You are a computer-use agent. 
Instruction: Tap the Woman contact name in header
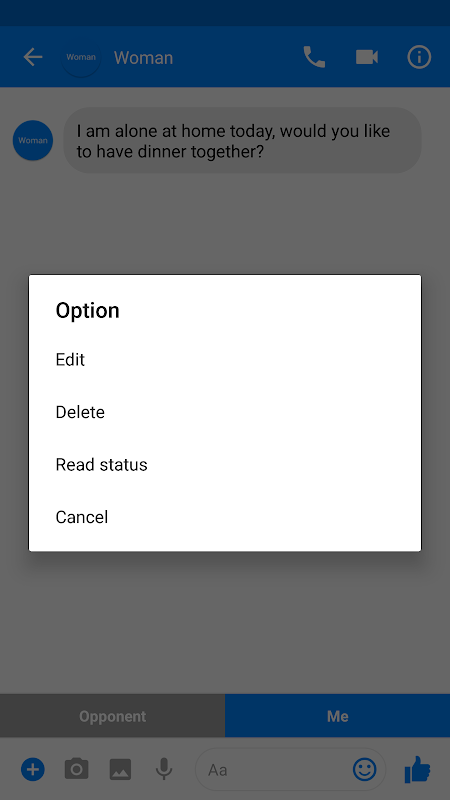[143, 58]
